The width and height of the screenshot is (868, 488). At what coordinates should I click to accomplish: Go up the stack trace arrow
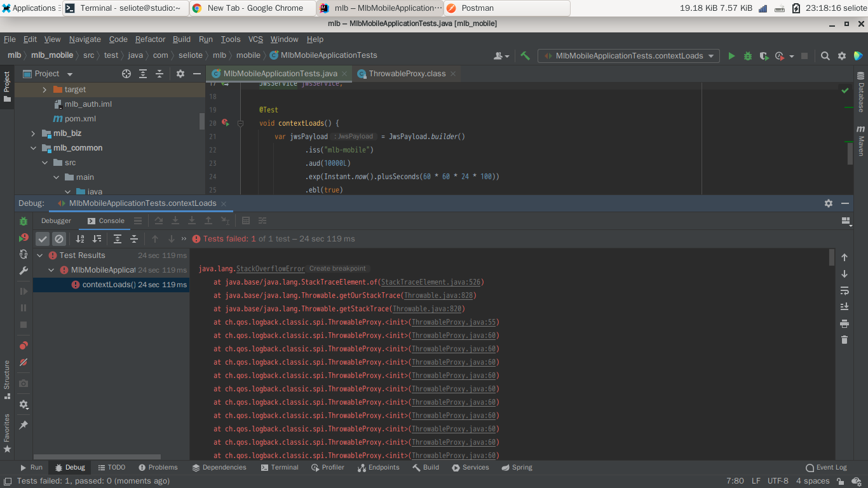pyautogui.click(x=844, y=257)
